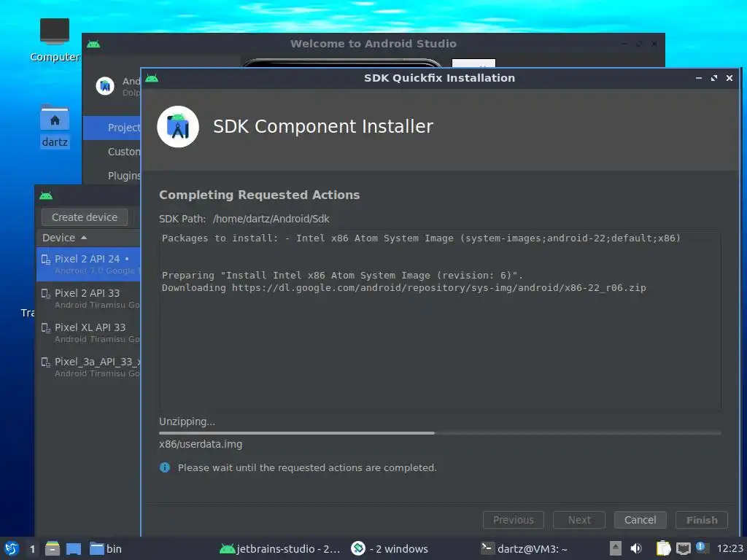
Task: Click the file manager drawer icon in taskbar
Action: pyautogui.click(x=53, y=548)
